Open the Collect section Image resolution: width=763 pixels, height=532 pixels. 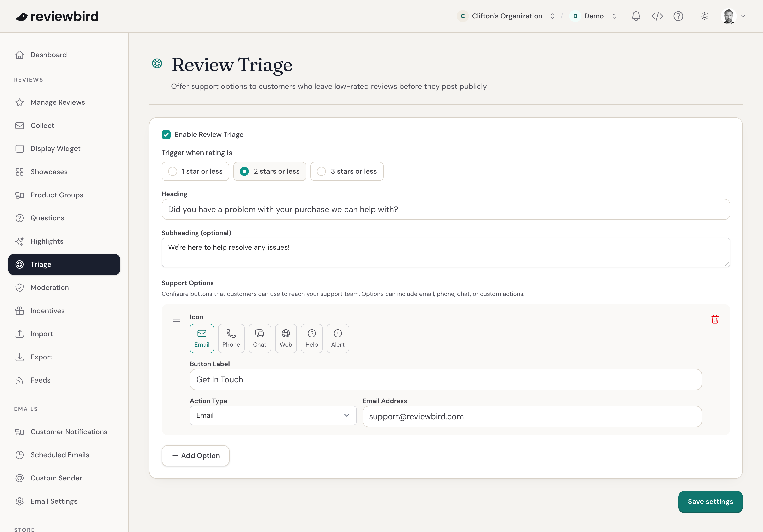(x=64, y=126)
